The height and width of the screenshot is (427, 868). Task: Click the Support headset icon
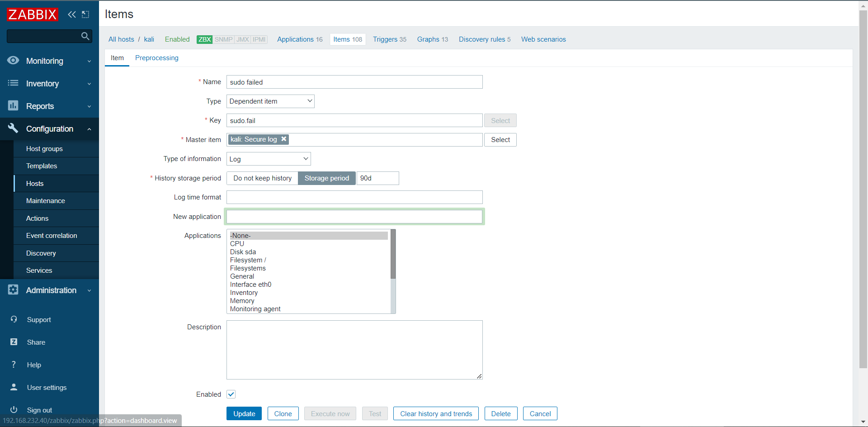[x=14, y=319]
